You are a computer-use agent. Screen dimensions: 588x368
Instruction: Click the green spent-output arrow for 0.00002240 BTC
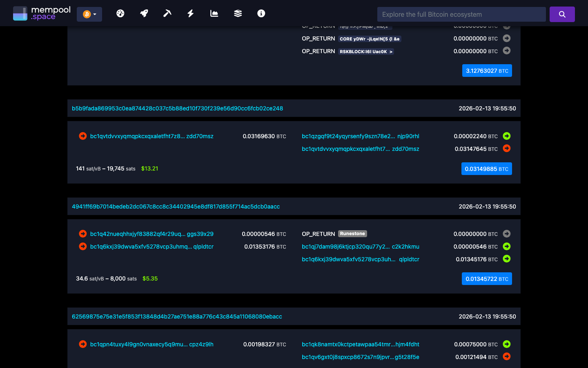tap(506, 136)
